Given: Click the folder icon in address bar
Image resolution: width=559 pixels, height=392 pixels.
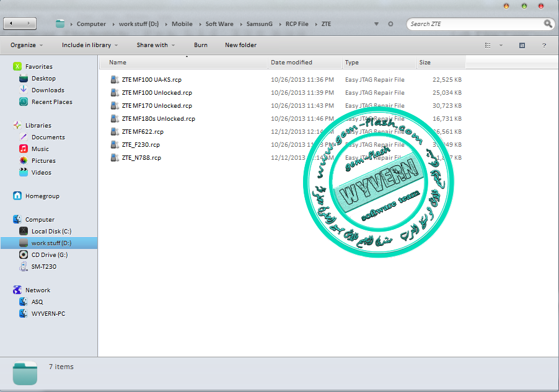Looking at the screenshot, I should point(60,24).
